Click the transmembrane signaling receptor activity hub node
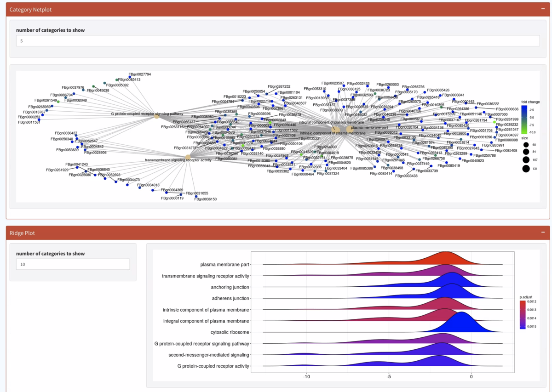 click(x=188, y=157)
